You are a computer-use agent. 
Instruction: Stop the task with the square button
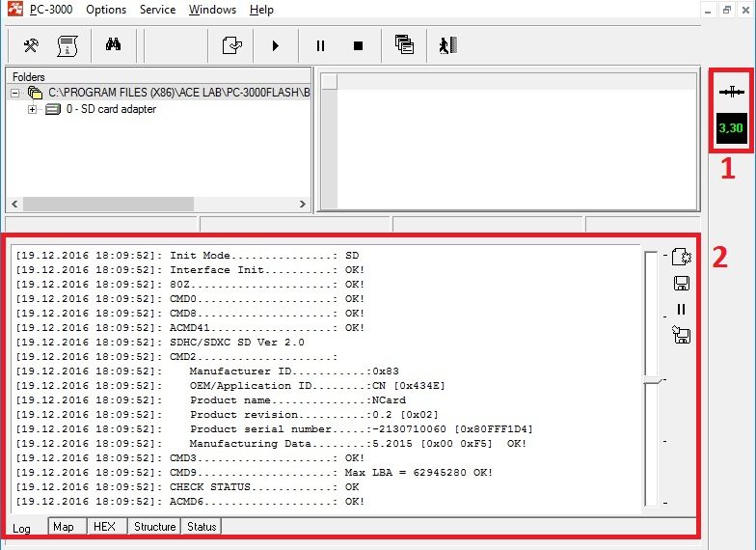coord(358,46)
